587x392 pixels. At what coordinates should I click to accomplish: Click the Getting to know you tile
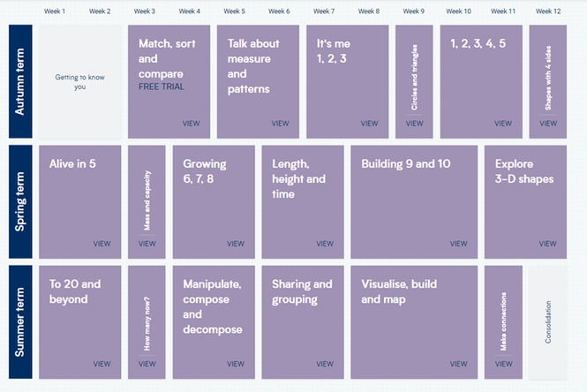click(80, 81)
